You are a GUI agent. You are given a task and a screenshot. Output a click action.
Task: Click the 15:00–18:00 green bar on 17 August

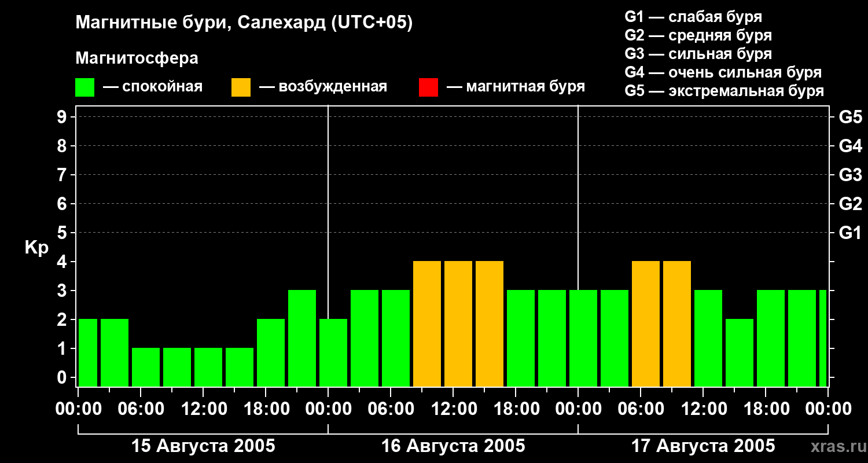(x=740, y=353)
